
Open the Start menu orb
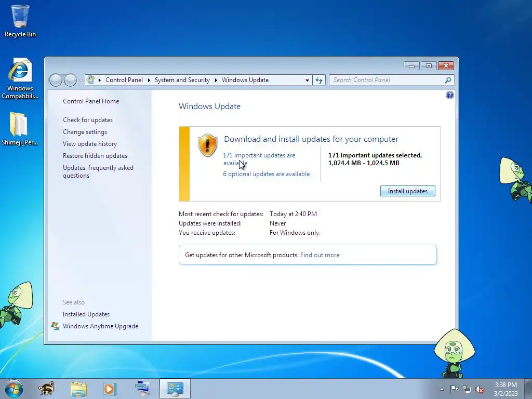click(x=14, y=389)
